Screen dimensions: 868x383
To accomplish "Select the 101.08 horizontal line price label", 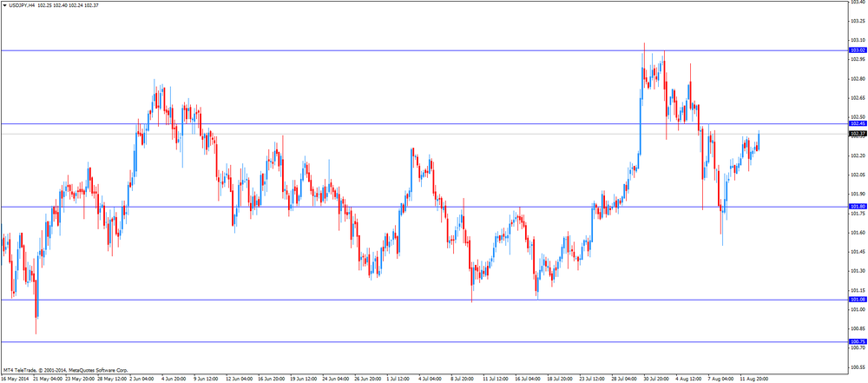I will (x=858, y=300).
